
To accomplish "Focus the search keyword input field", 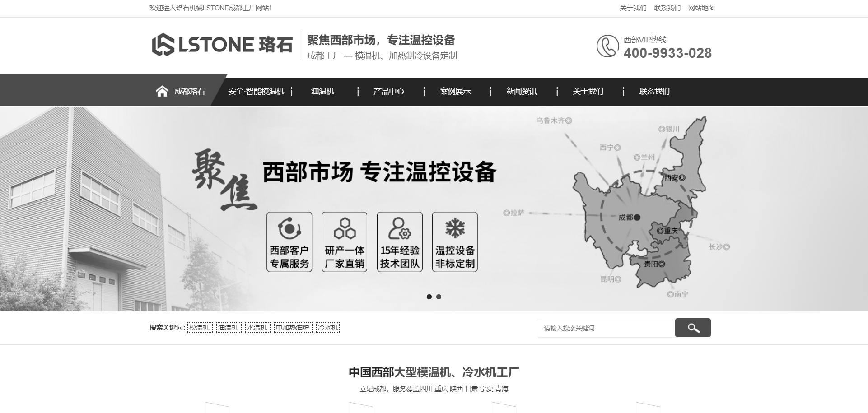I will (605, 328).
